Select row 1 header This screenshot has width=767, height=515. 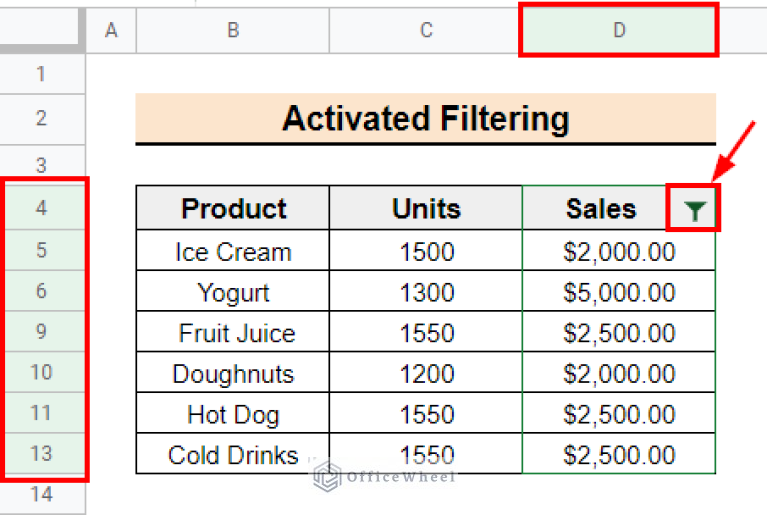tap(42, 74)
